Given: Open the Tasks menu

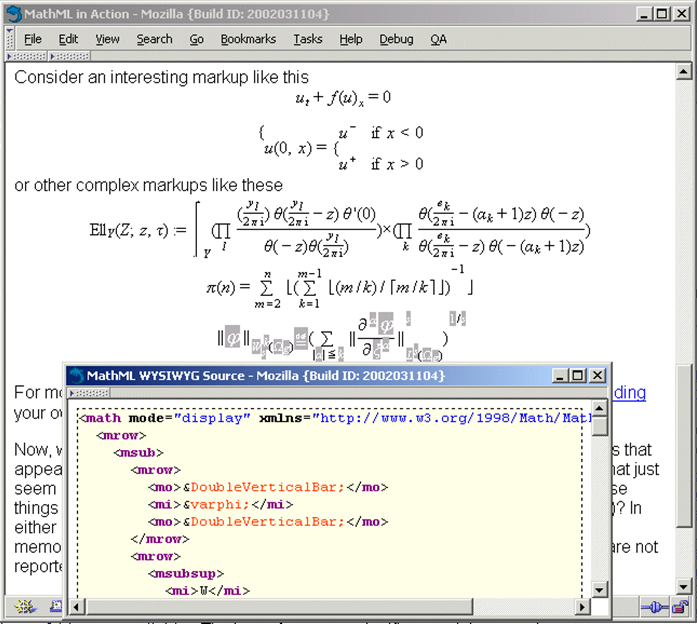Looking at the screenshot, I should [x=308, y=39].
